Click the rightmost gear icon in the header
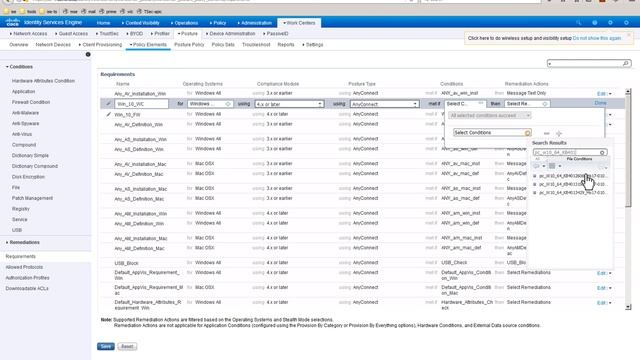 (x=626, y=23)
